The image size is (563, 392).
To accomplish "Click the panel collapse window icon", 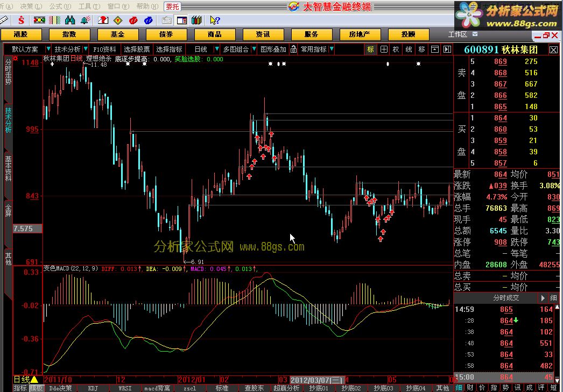I will (x=435, y=49).
